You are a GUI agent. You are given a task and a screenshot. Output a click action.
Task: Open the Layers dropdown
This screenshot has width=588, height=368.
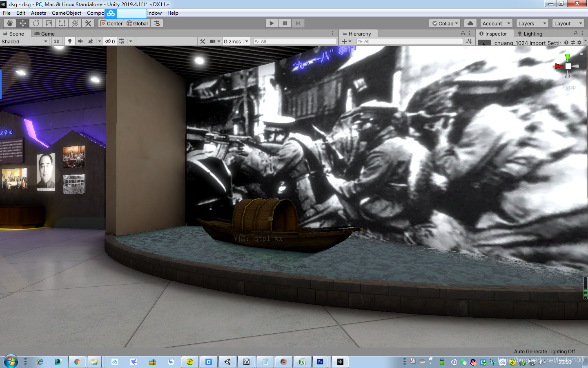point(532,23)
